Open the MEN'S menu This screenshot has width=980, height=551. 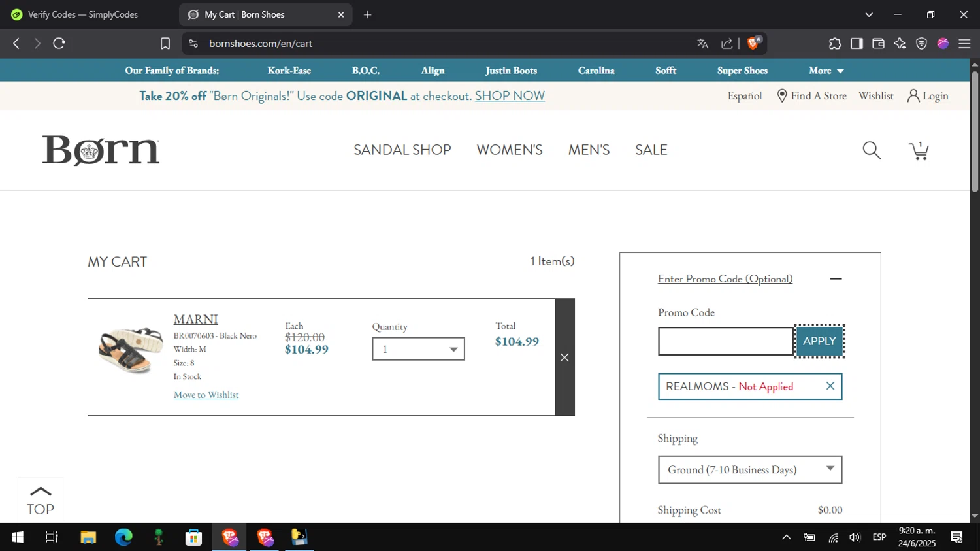click(x=589, y=150)
